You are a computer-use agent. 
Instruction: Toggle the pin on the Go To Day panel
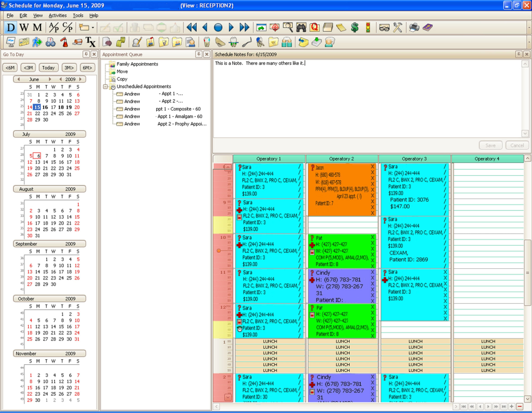[x=86, y=54]
